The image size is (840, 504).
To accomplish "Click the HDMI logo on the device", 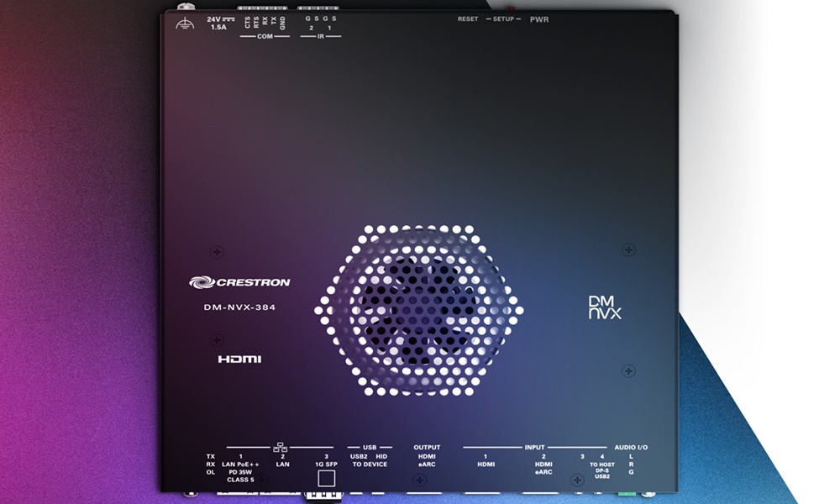I will pos(239,359).
